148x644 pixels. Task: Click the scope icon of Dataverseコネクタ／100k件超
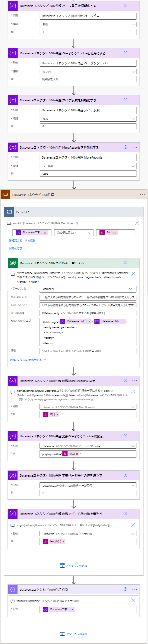point(5,194)
